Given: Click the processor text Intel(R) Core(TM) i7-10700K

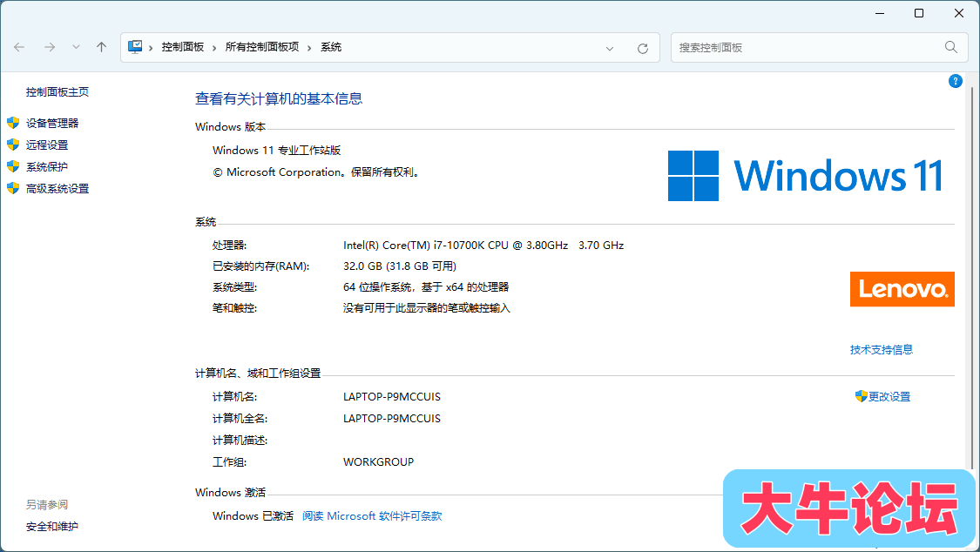Looking at the screenshot, I should 483,246.
